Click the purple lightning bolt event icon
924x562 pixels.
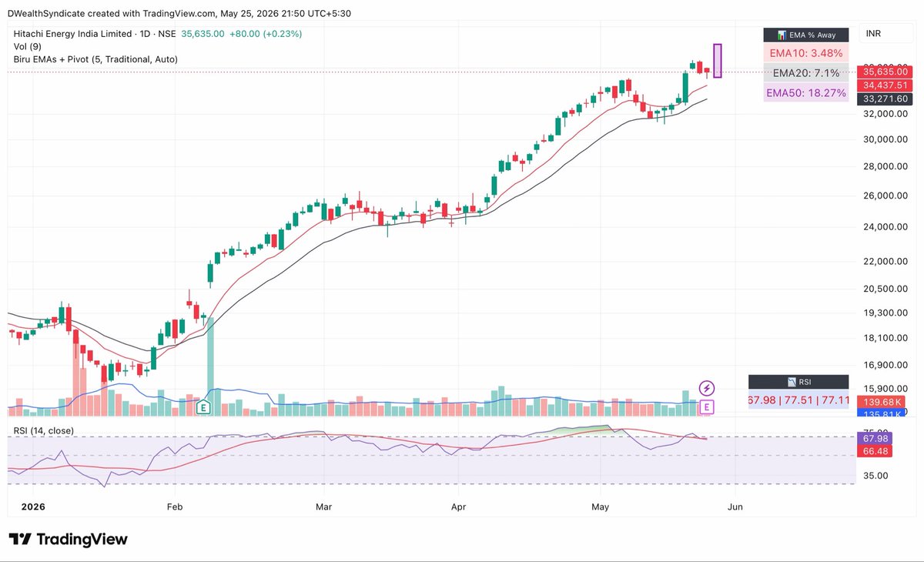707,388
